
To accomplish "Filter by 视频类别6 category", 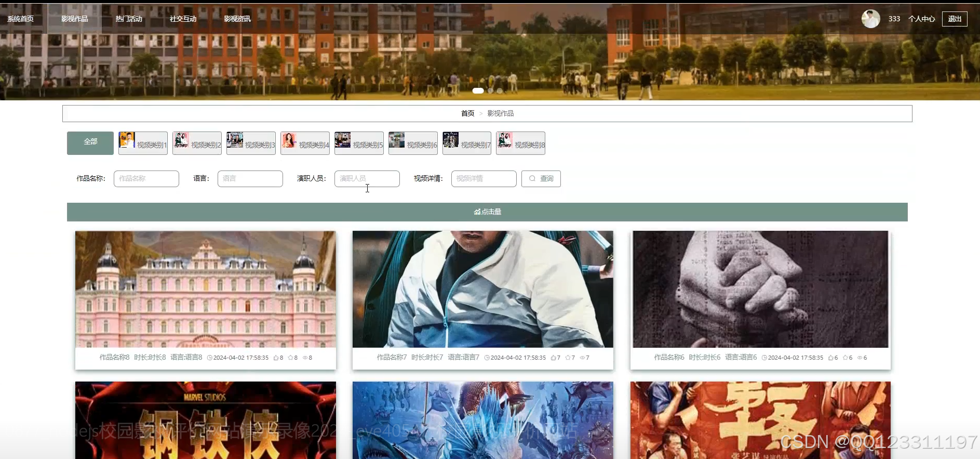I will tap(413, 143).
